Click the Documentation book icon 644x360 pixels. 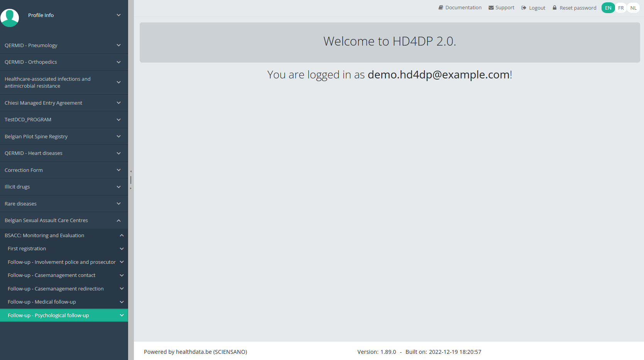click(x=441, y=8)
